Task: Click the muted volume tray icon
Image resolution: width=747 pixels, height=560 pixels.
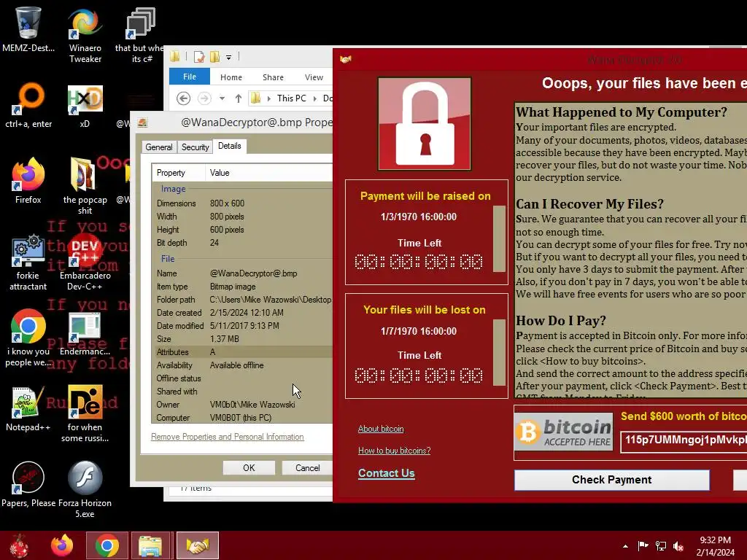Action: click(x=678, y=546)
